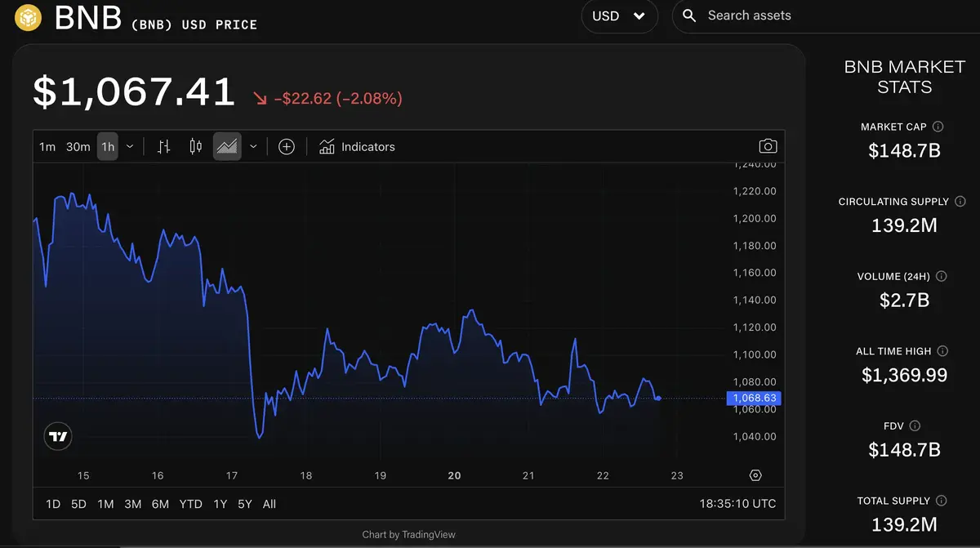The width and height of the screenshot is (980, 548).
Task: Select the YTD date range
Action: click(190, 504)
